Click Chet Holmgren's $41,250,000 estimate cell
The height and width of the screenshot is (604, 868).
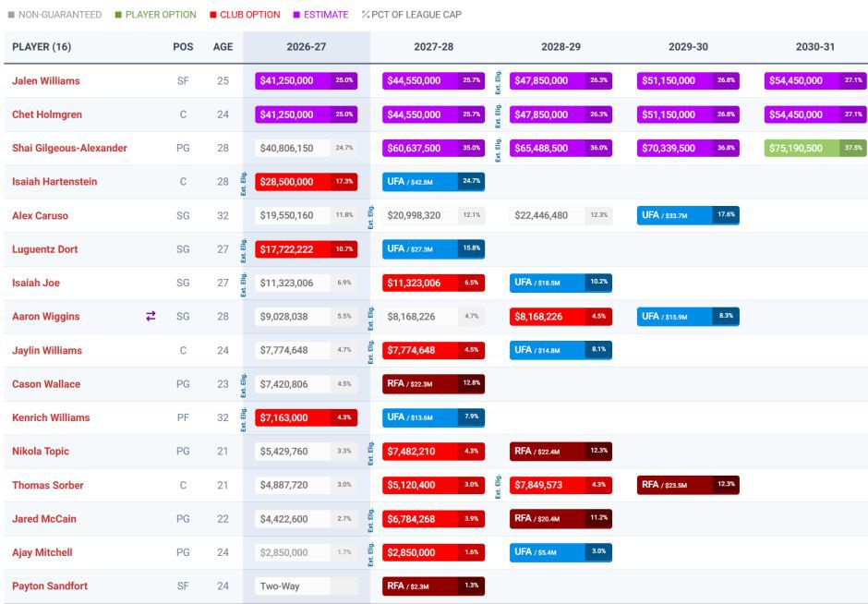click(x=307, y=115)
